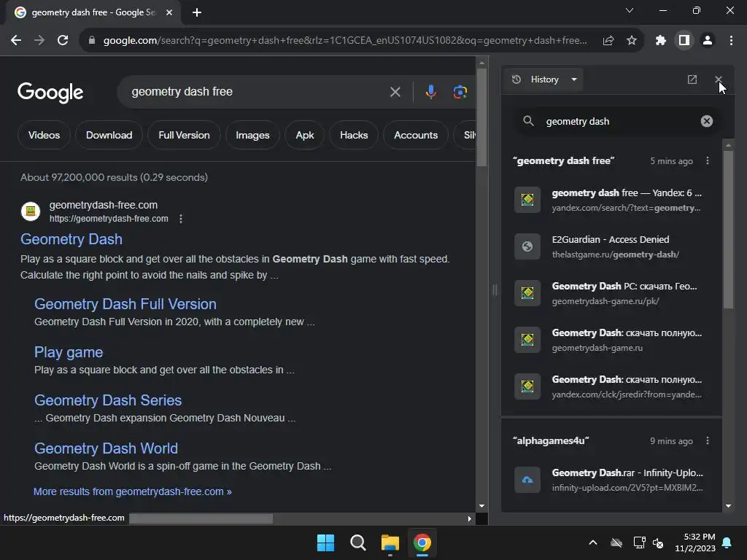Open the yandex.com/clck history entry
The image size is (747, 560).
point(612,386)
